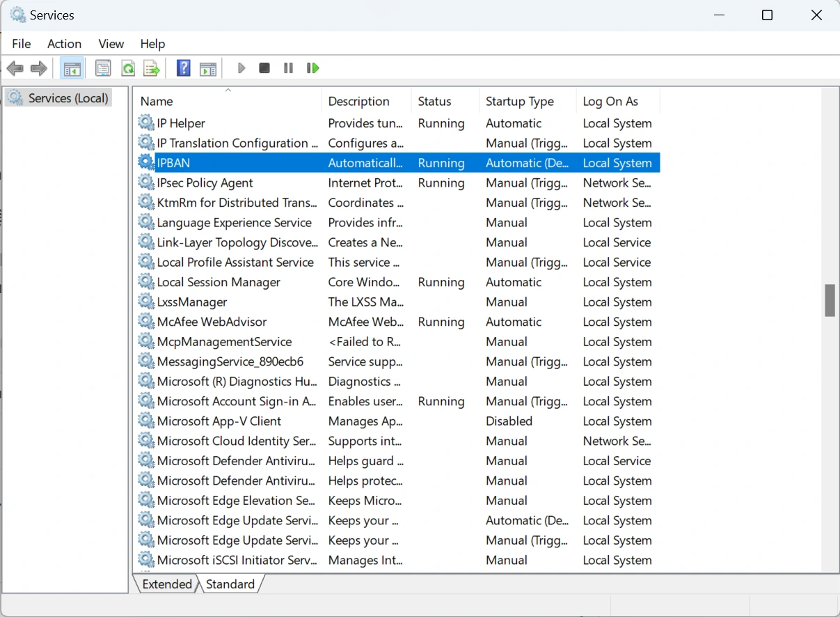This screenshot has width=840, height=617.
Task: Click gear icon of Local Session Manager
Action: (x=145, y=282)
